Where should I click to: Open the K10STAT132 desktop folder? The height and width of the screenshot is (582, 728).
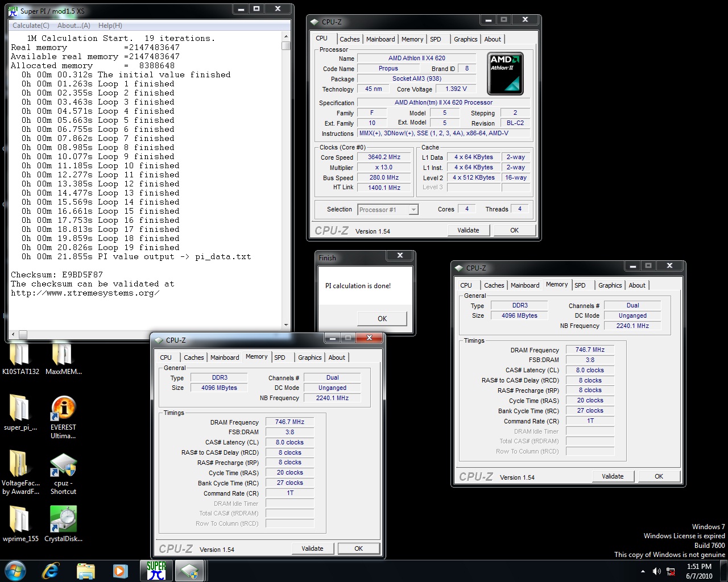[20, 358]
